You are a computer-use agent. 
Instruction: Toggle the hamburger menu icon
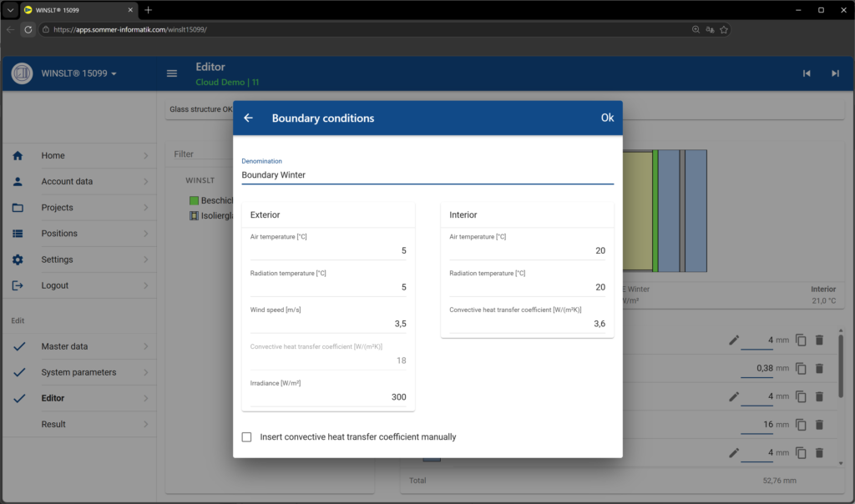[x=172, y=73]
